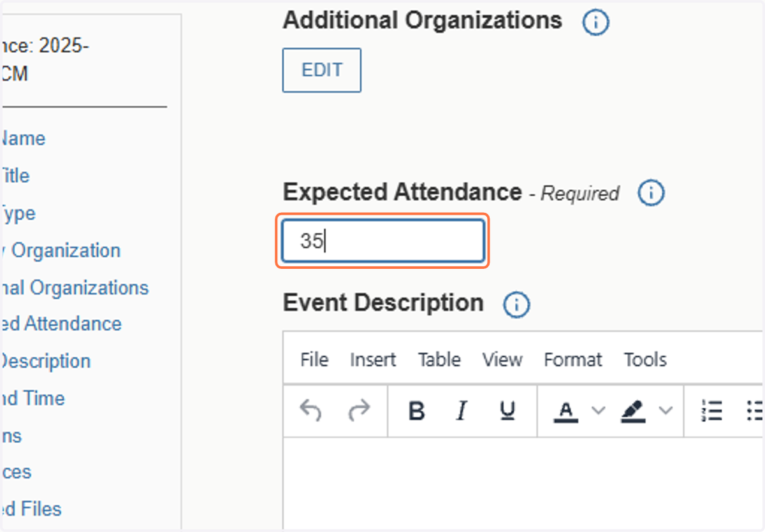Click the Expected Attendance heading text

click(402, 192)
